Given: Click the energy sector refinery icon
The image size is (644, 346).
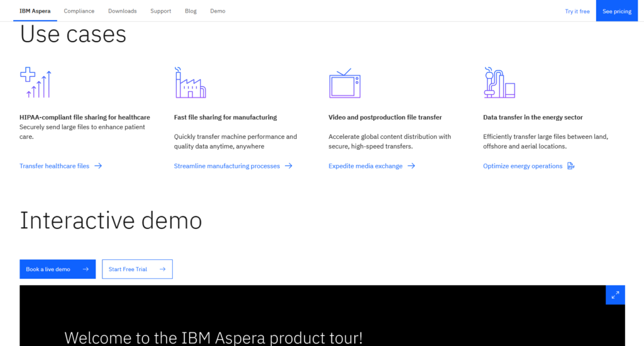Looking at the screenshot, I should (499, 82).
